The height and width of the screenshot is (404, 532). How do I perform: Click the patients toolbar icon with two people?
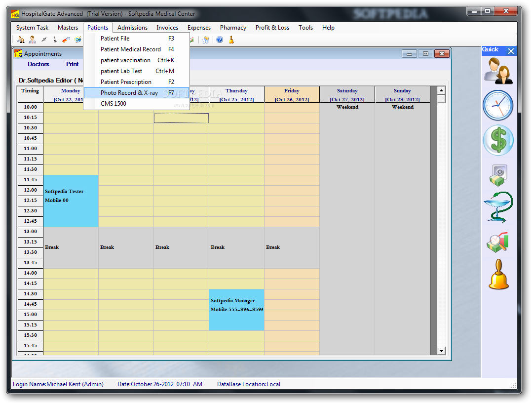pyautogui.click(x=21, y=40)
